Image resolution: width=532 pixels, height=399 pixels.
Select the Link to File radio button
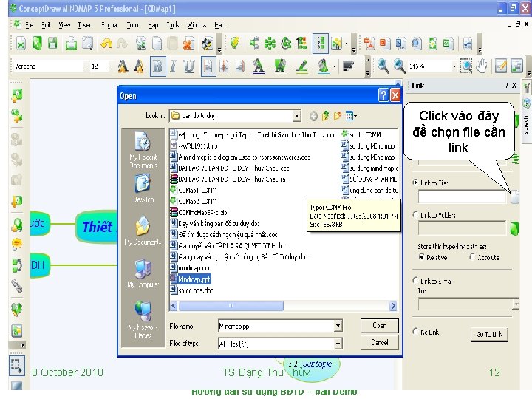point(415,183)
